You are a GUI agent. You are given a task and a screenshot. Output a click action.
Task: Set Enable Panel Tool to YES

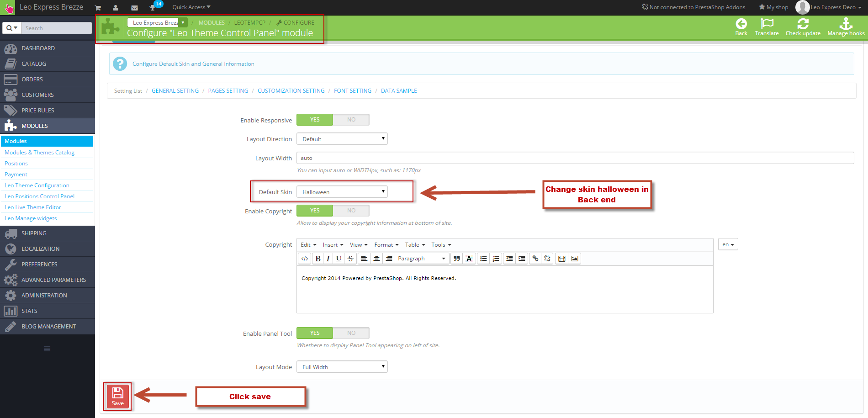(x=315, y=333)
